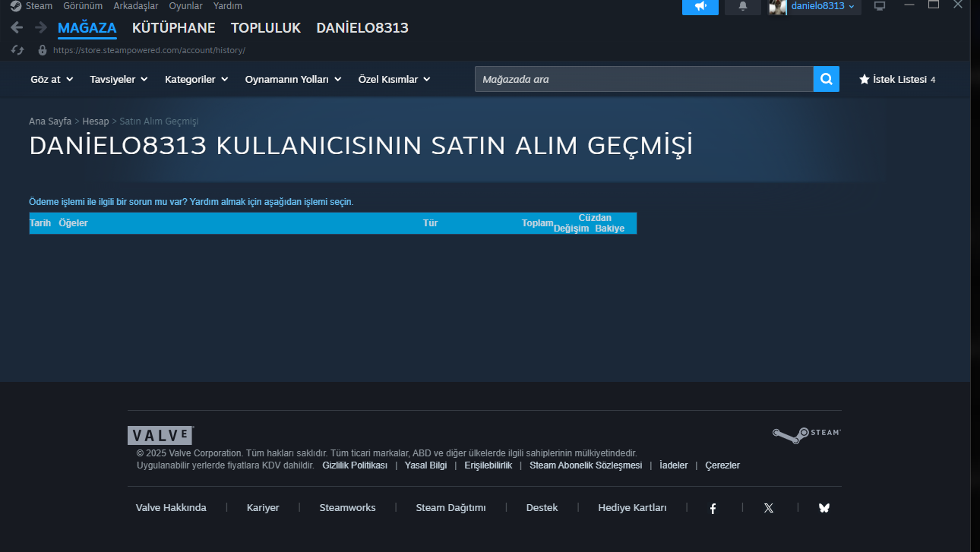Screen dimensions: 980x552
Task: Open the Görünüm menu
Action: click(83, 6)
